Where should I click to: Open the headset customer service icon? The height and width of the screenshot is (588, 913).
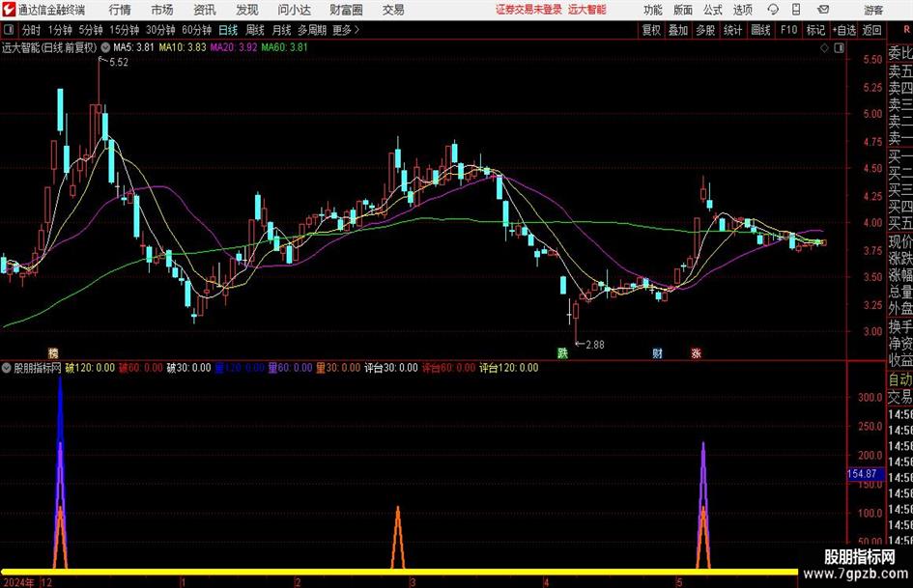point(773,10)
